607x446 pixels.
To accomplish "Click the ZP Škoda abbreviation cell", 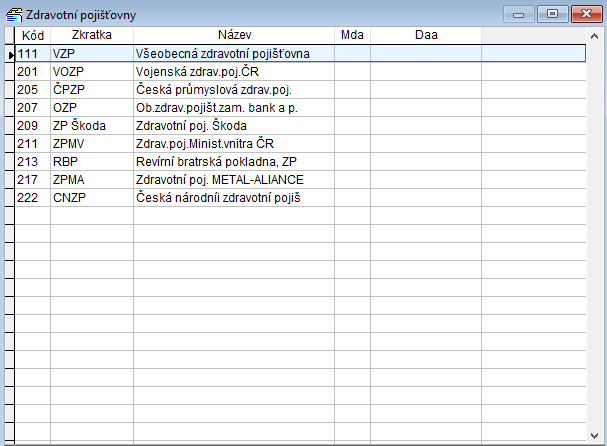I will [x=92, y=126].
